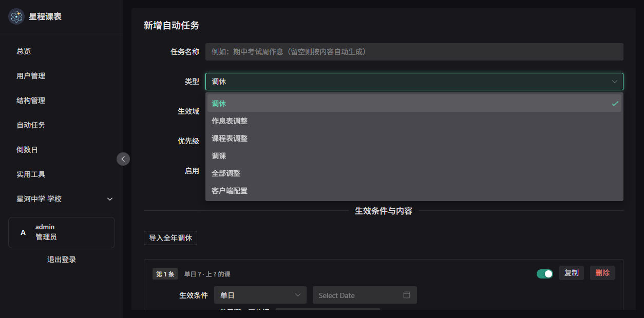Click the 新增自动任务 heading

click(x=172, y=25)
